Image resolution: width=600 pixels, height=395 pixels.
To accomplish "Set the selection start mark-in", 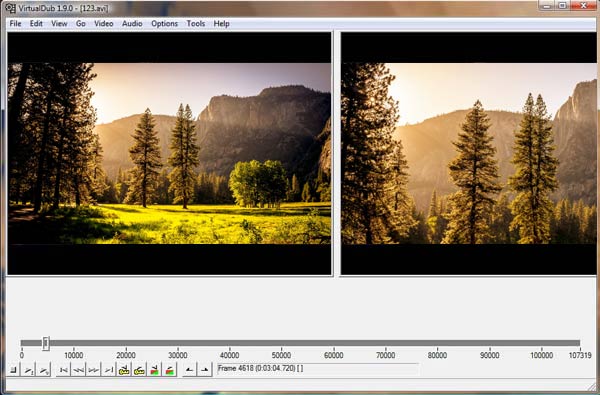I will pos(189,370).
